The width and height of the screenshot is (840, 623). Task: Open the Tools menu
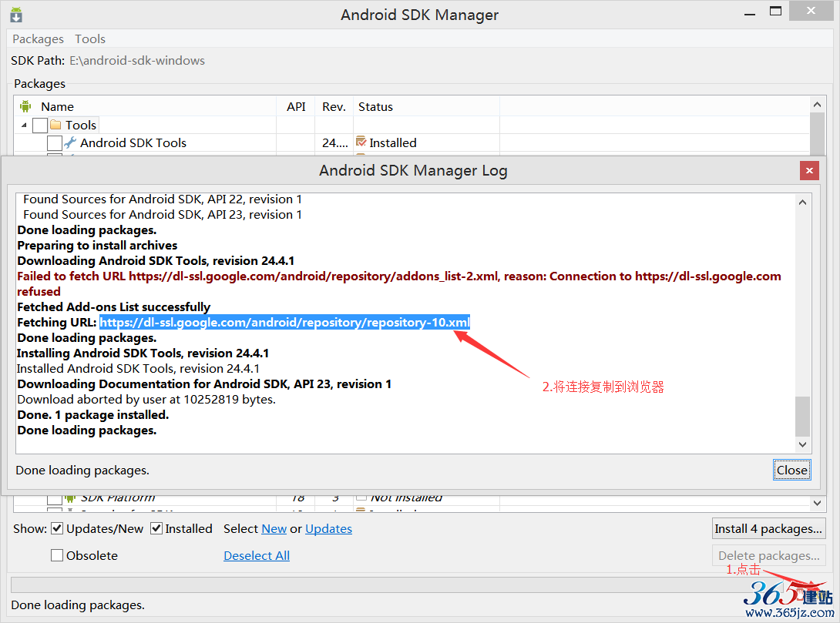pyautogui.click(x=90, y=39)
